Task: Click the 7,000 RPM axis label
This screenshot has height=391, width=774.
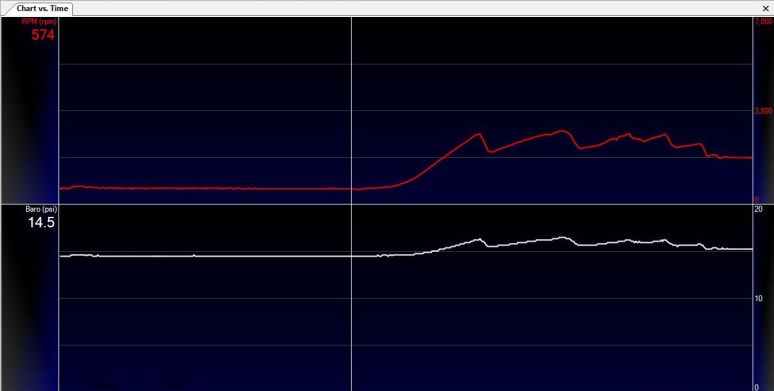Action: (763, 22)
